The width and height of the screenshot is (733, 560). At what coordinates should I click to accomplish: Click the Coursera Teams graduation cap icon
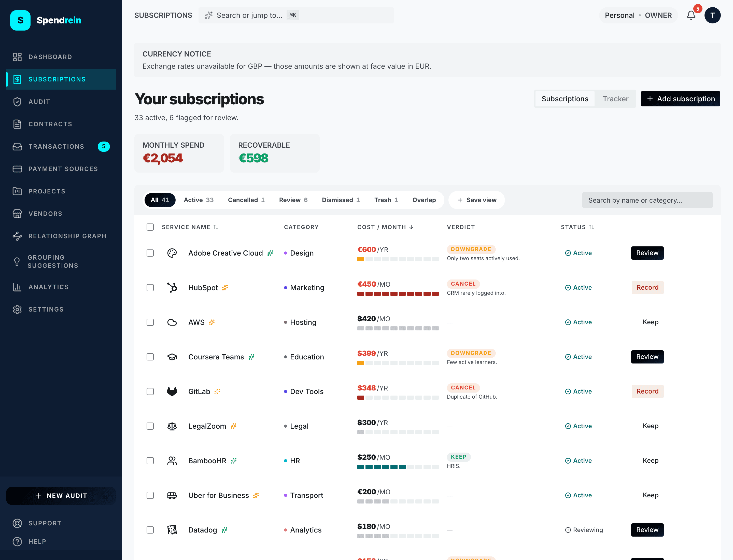172,357
